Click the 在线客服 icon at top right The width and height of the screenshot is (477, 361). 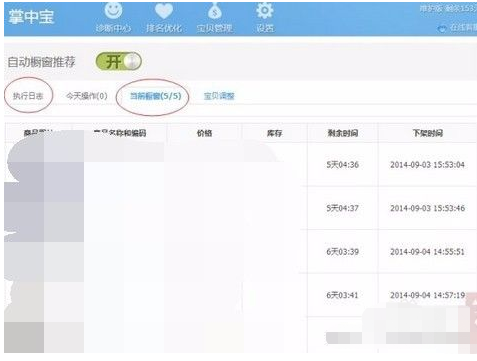point(442,29)
